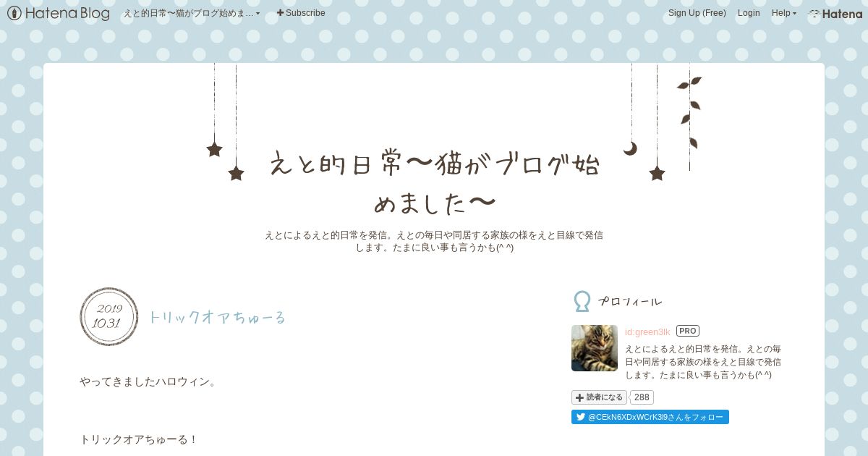Select text やってきましたハロウィン。
This screenshot has height=456, width=868.
[148, 381]
